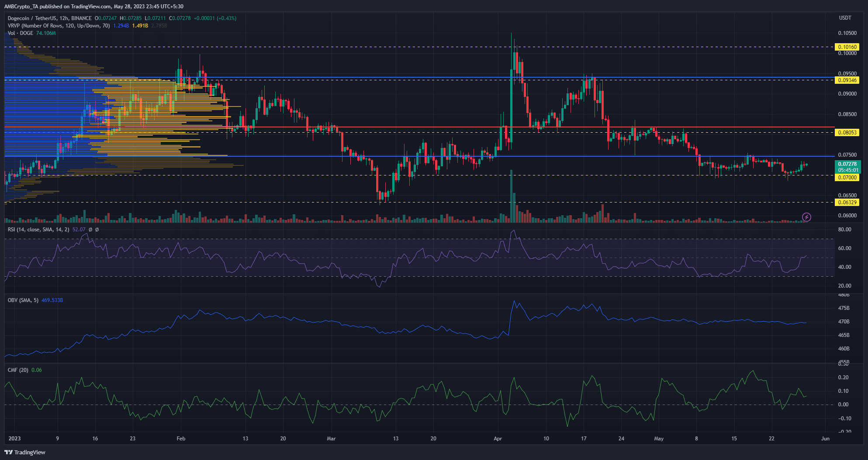Select the yellow 0.08053 price label

(x=847, y=132)
